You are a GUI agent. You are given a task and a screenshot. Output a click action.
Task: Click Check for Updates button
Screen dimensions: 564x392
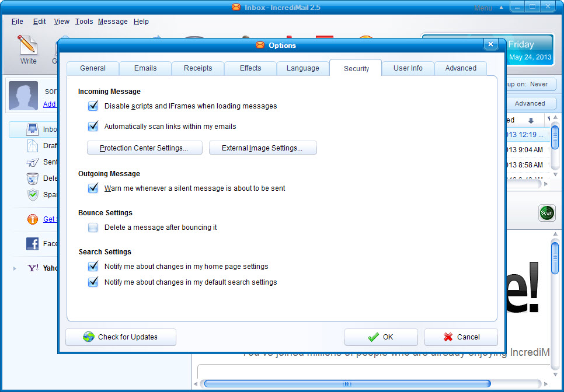(121, 337)
